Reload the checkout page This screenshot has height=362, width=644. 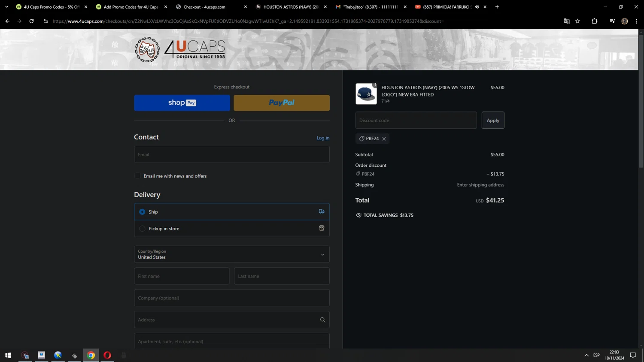pos(31,21)
